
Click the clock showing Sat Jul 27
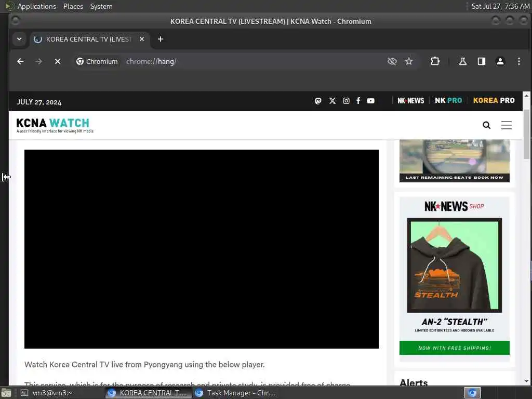pos(500,6)
